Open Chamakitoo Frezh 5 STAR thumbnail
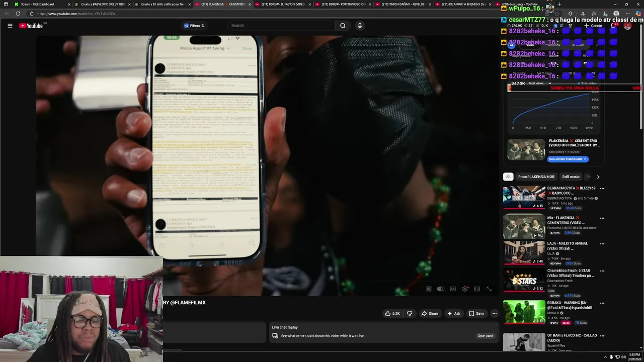The image size is (644, 362). pyautogui.click(x=524, y=280)
